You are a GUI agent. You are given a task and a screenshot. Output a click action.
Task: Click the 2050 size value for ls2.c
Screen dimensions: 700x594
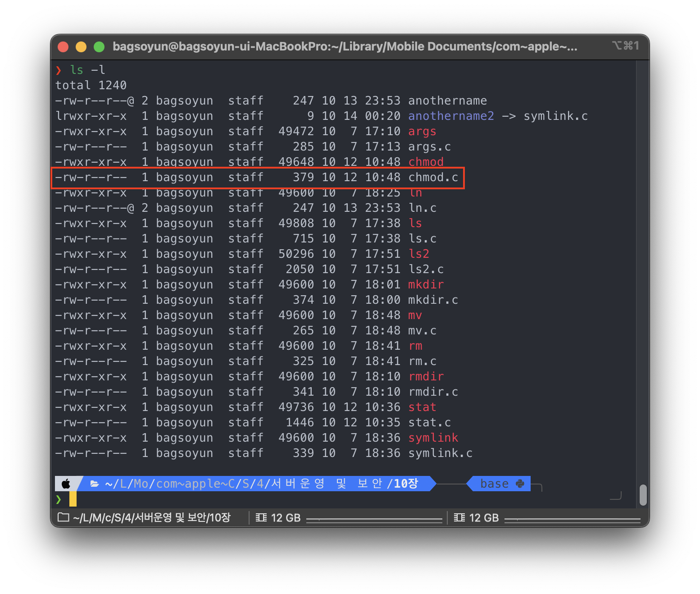pyautogui.click(x=300, y=269)
